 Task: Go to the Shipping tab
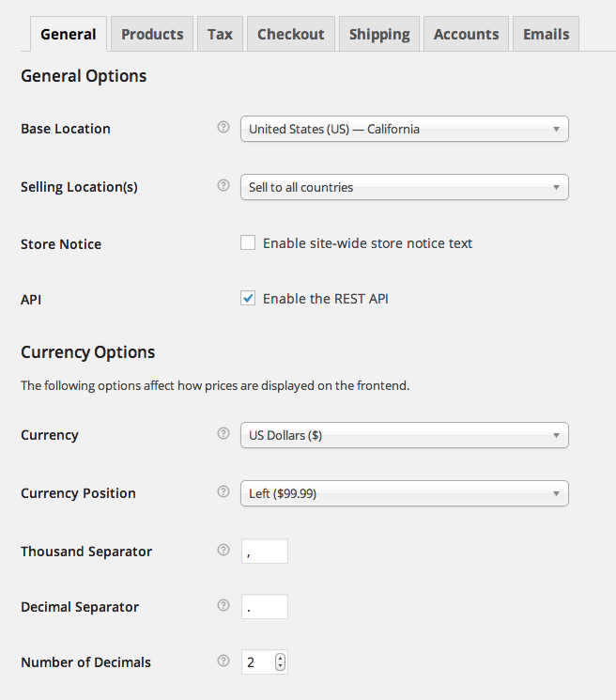point(379,34)
